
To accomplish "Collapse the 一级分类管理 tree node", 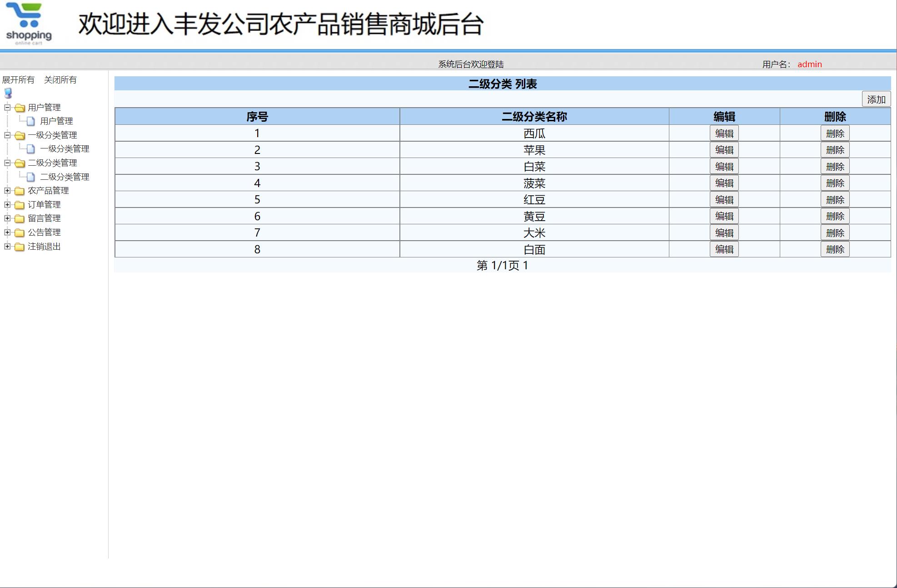I will pyautogui.click(x=6, y=135).
